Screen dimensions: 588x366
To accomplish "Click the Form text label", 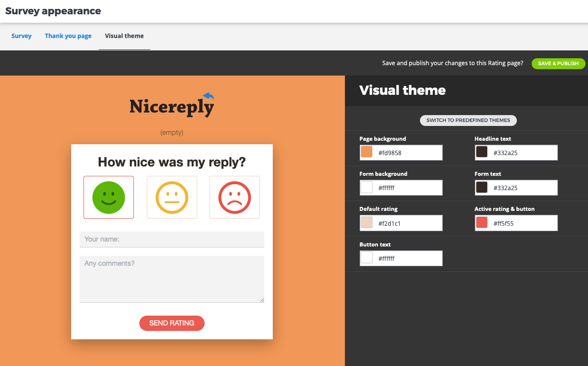I will (x=488, y=174).
